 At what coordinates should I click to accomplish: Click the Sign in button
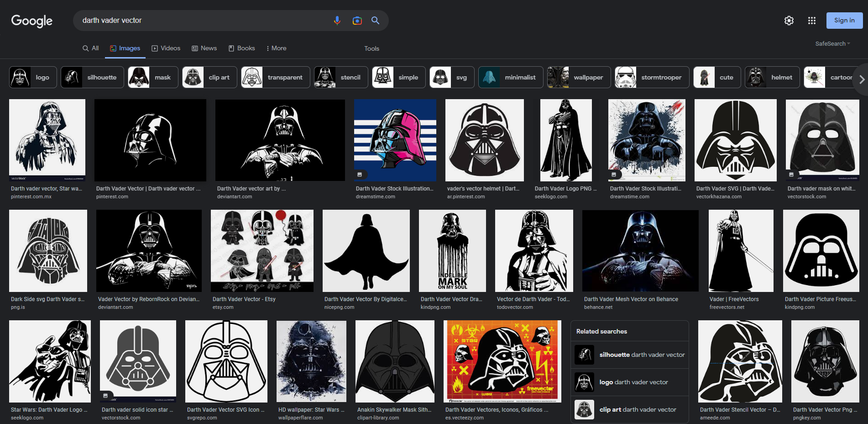point(844,21)
